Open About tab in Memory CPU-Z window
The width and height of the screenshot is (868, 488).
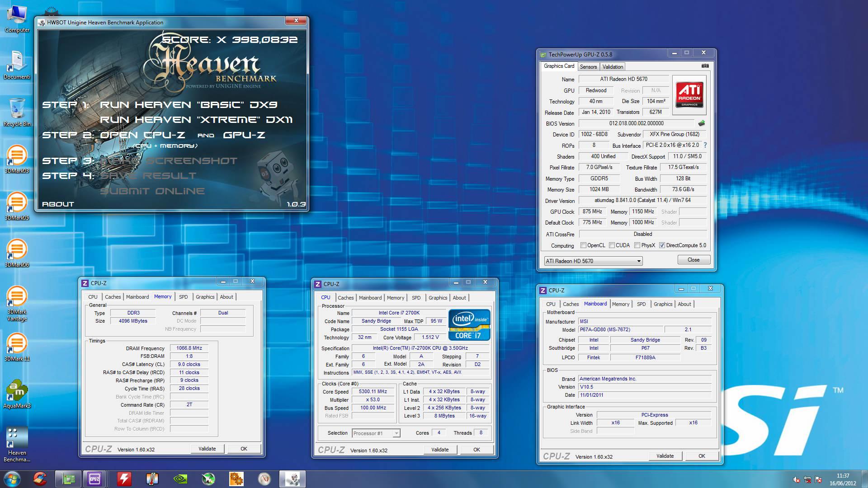click(226, 297)
